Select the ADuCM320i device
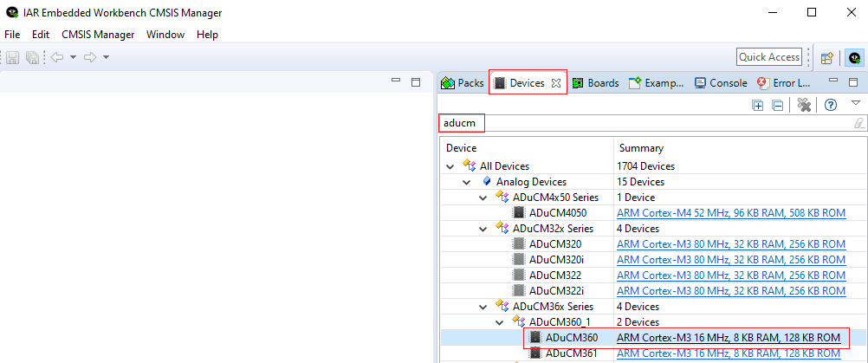This screenshot has width=868, height=363. 556,260
